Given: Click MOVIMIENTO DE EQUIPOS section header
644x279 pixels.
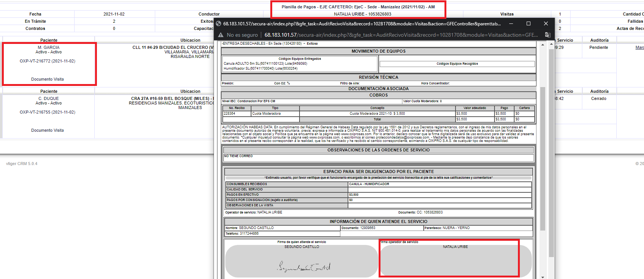Looking at the screenshot, I should (x=379, y=51).
